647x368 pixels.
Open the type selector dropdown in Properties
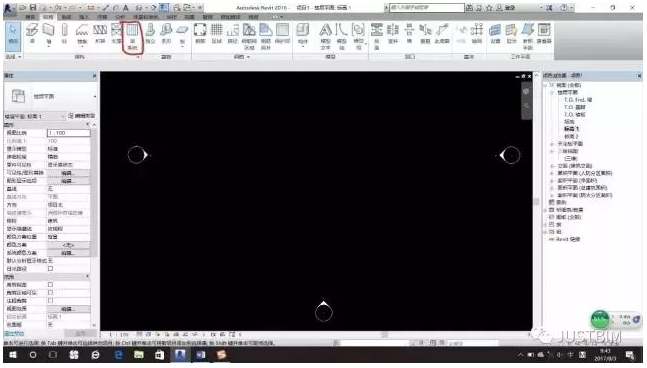(x=95, y=96)
